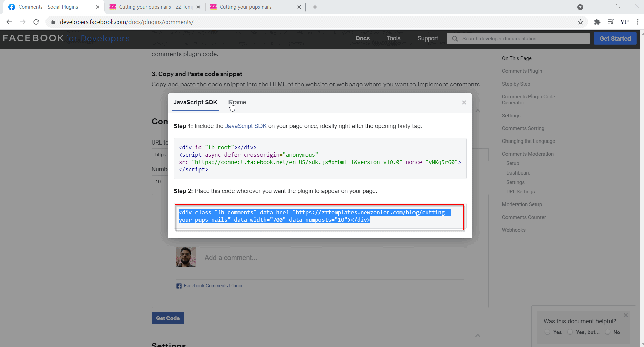Select the Yes feedback radio button
644x347 pixels.
547,332
